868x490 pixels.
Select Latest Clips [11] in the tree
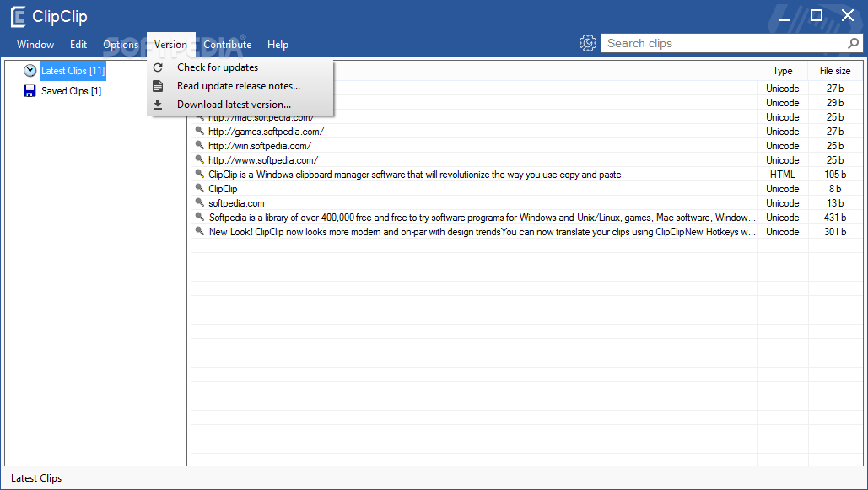[x=73, y=71]
